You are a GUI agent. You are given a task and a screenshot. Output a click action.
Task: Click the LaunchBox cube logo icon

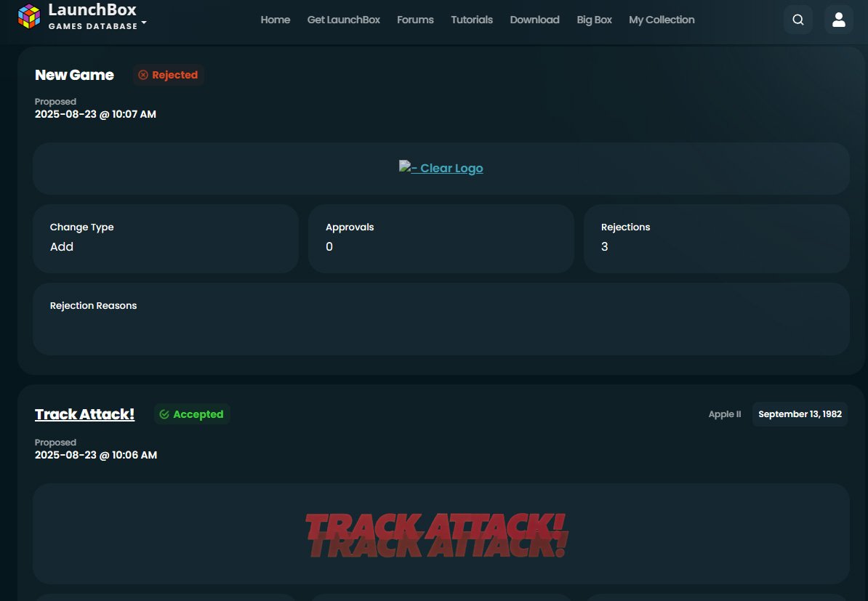tap(29, 17)
